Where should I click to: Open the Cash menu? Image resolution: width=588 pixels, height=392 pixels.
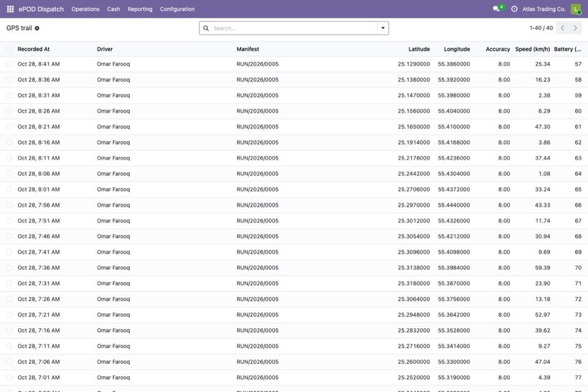click(113, 9)
